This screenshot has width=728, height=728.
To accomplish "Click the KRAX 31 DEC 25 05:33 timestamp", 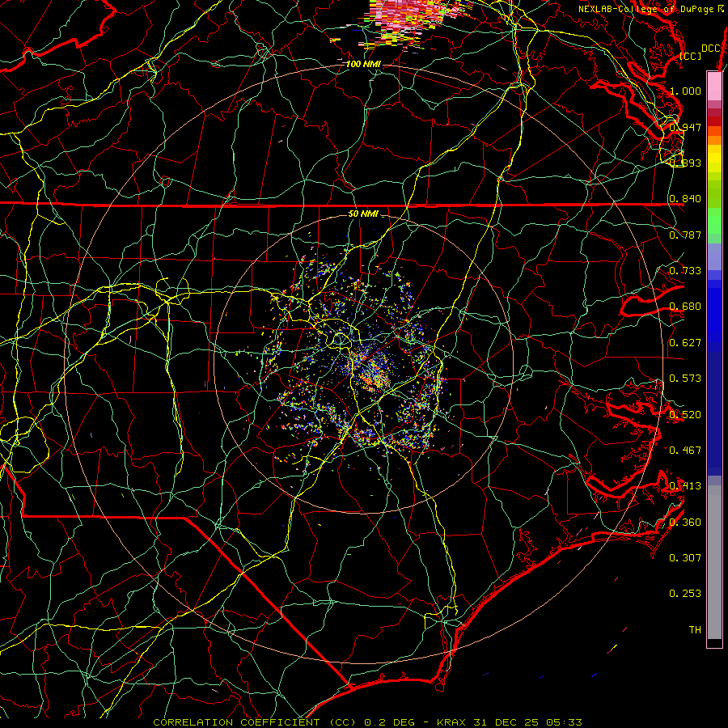I will point(510,722).
